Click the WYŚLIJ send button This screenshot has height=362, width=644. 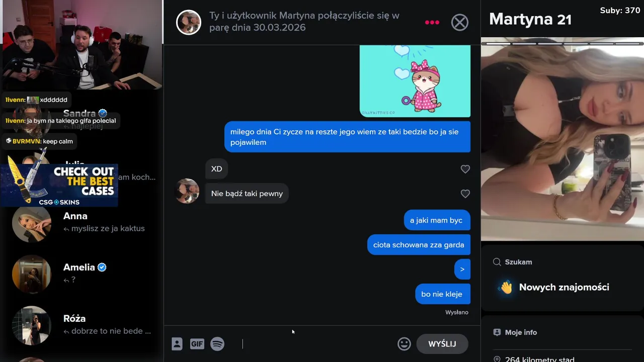(x=442, y=344)
